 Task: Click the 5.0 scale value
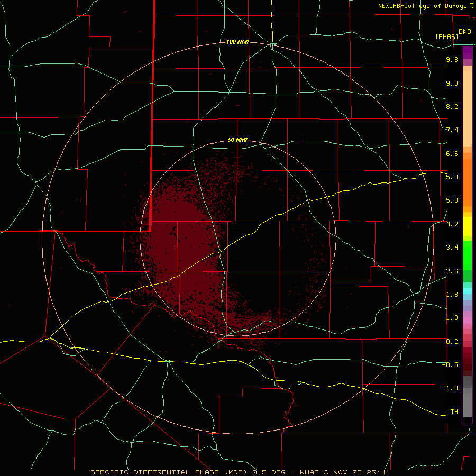click(x=452, y=200)
